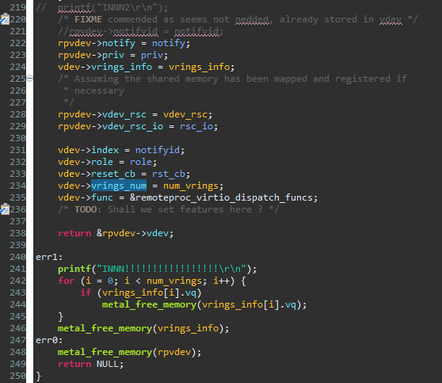
Task: Click metal_free_memory on line 244
Action: pos(149,305)
